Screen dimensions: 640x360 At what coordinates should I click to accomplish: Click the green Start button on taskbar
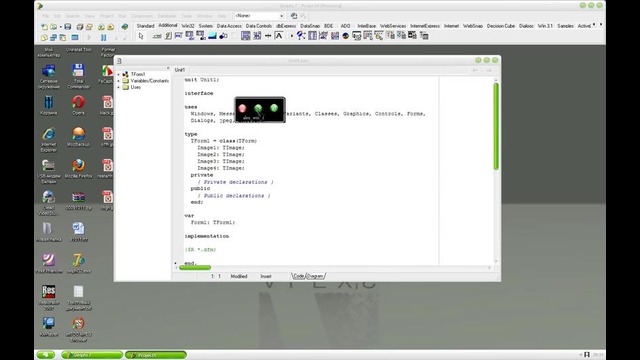46,355
